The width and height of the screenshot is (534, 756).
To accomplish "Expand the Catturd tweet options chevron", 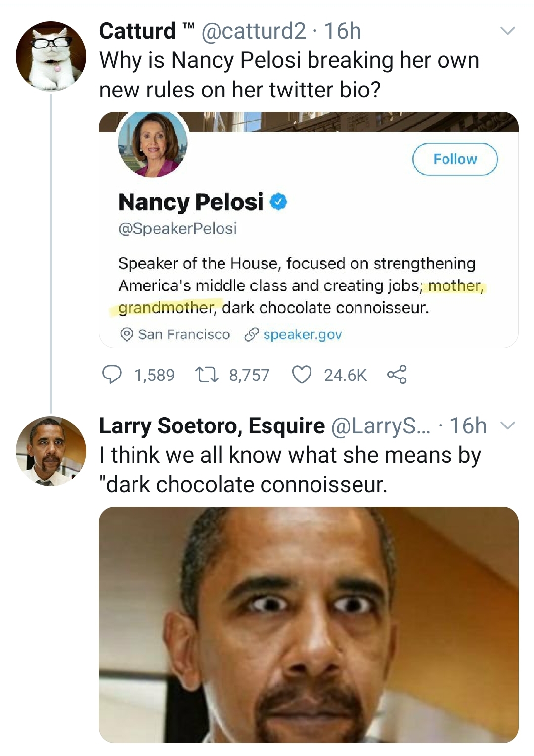I will (x=507, y=31).
